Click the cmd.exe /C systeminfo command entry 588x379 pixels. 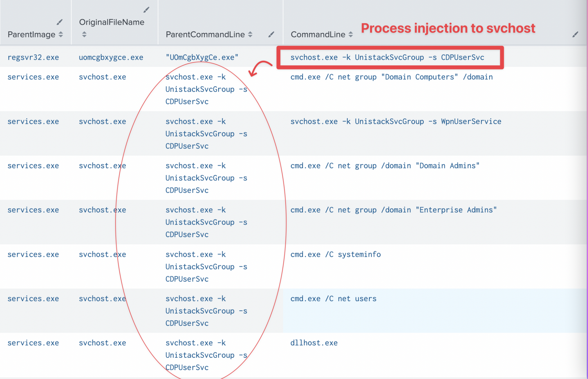pos(335,254)
